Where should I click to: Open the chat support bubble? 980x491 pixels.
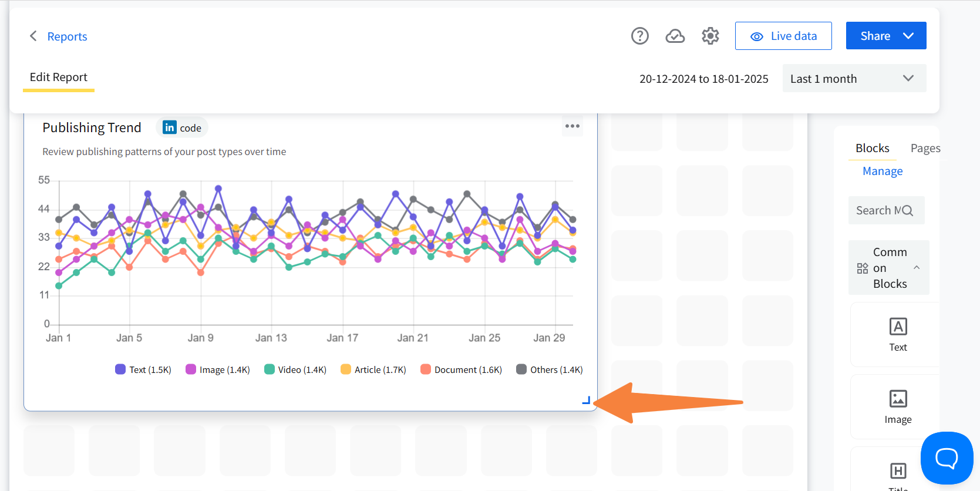tap(946, 458)
